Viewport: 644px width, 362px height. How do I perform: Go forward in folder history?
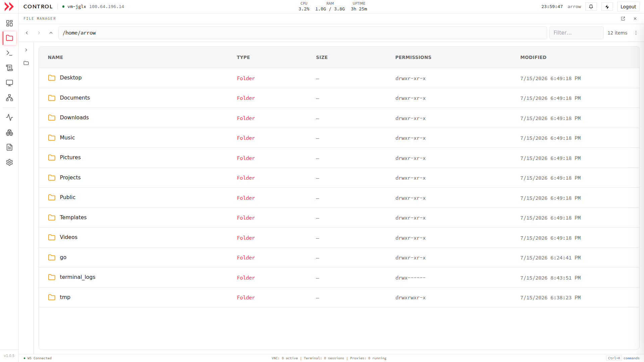click(x=39, y=33)
